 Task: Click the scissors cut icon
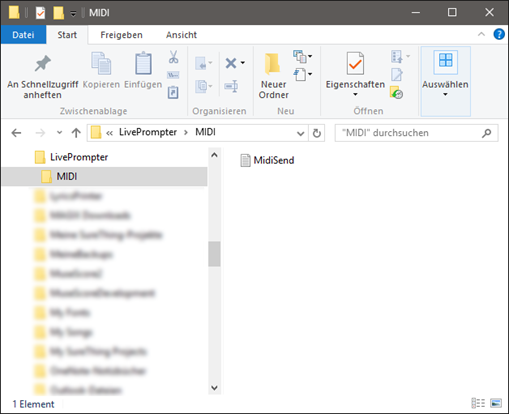(173, 57)
